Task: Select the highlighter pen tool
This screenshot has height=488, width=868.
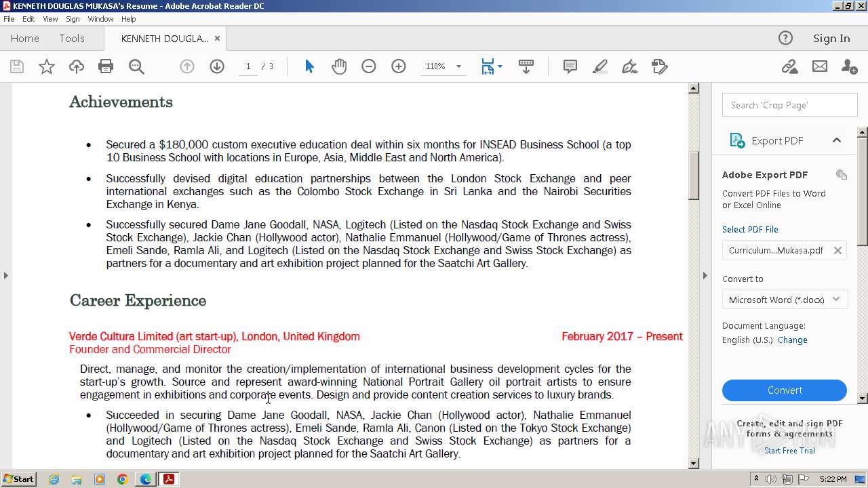Action: click(600, 66)
